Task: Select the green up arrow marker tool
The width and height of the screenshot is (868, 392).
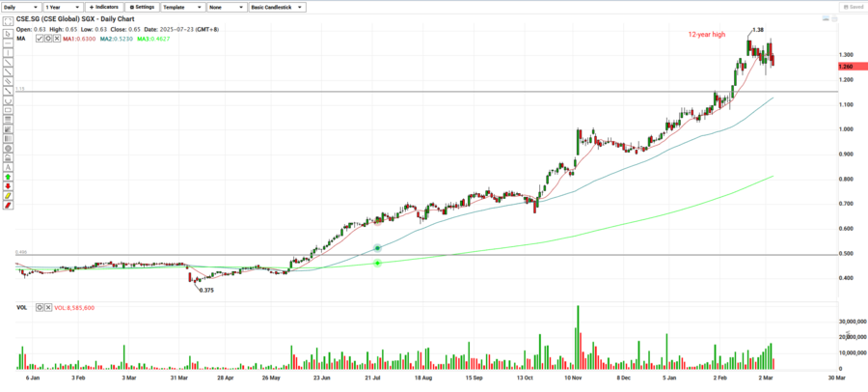Action: point(8,178)
